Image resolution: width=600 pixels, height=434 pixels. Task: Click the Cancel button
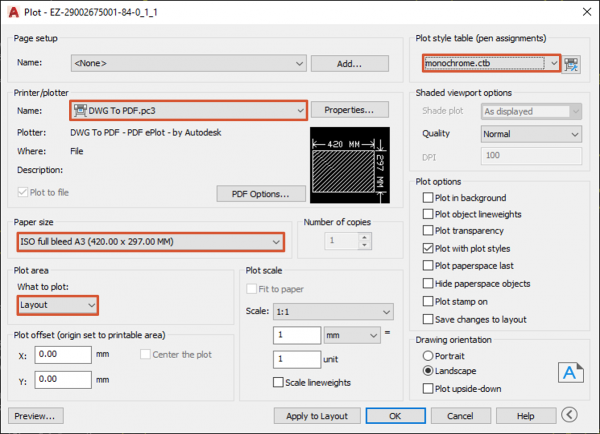tap(461, 416)
